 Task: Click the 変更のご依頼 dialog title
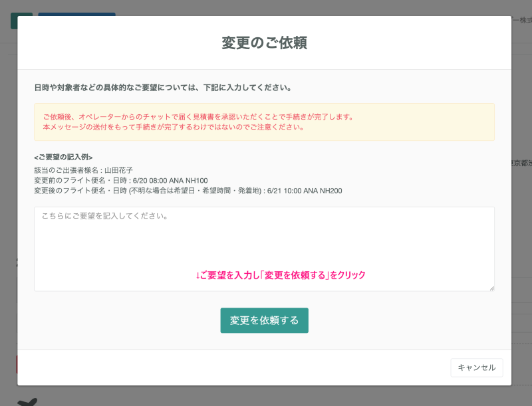pos(264,43)
